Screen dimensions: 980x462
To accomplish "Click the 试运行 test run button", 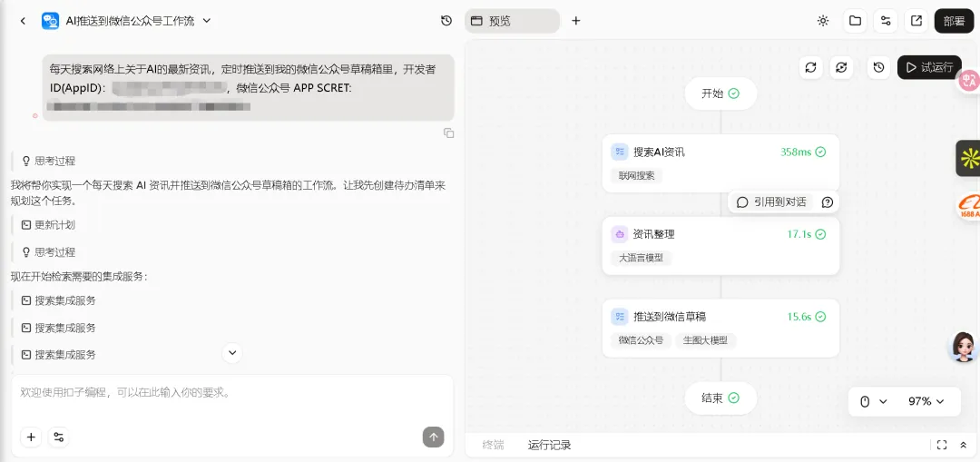I will (929, 67).
